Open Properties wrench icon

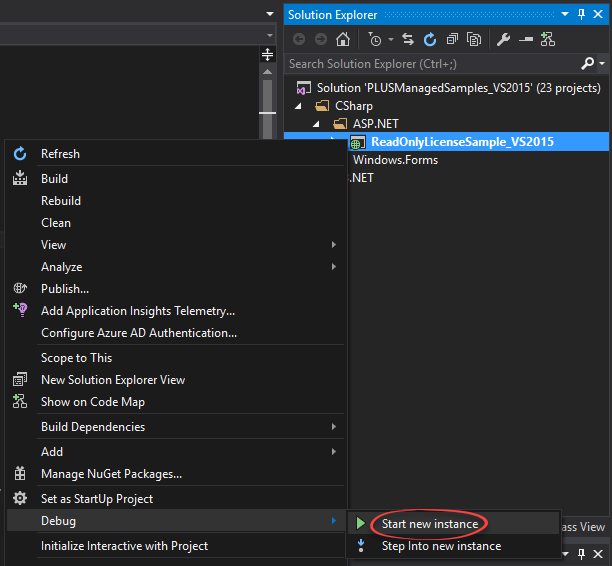point(503,39)
